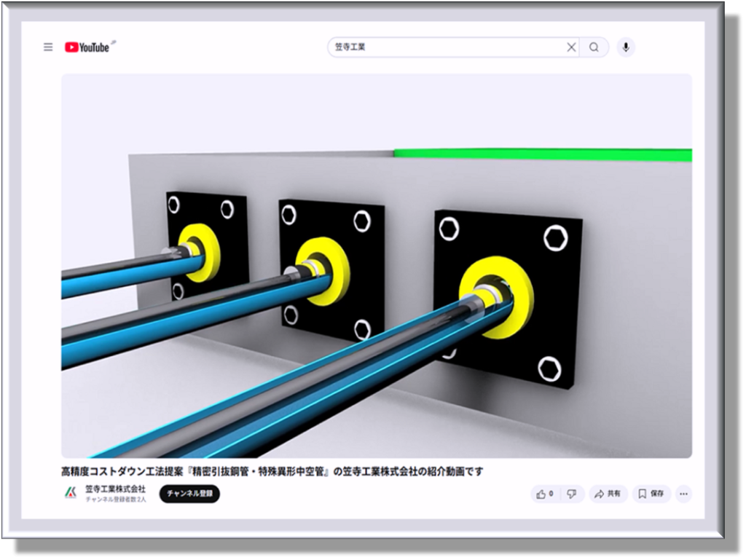The width and height of the screenshot is (746, 560).
Task: Start voice search with the microphone
Action: [x=625, y=47]
